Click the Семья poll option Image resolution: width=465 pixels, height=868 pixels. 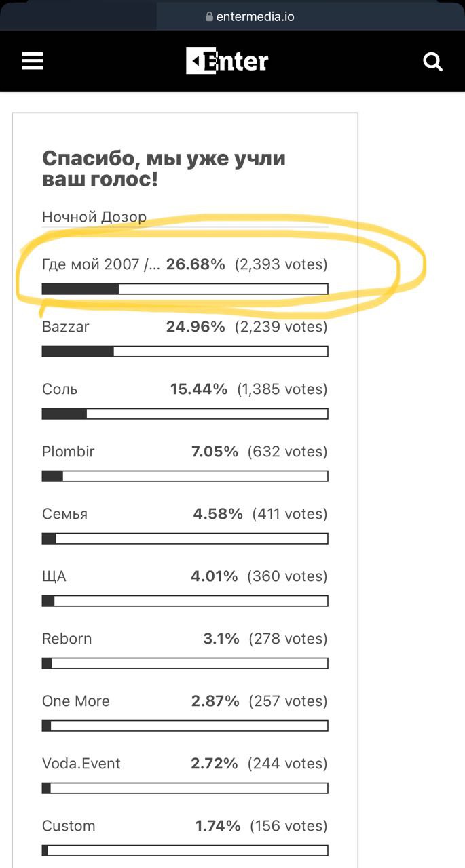64,514
